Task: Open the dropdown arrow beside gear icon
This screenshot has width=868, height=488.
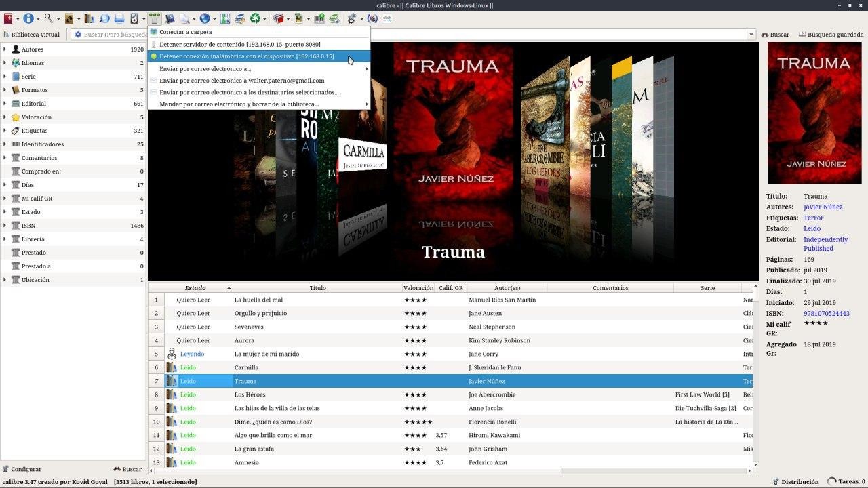Action: [361, 19]
